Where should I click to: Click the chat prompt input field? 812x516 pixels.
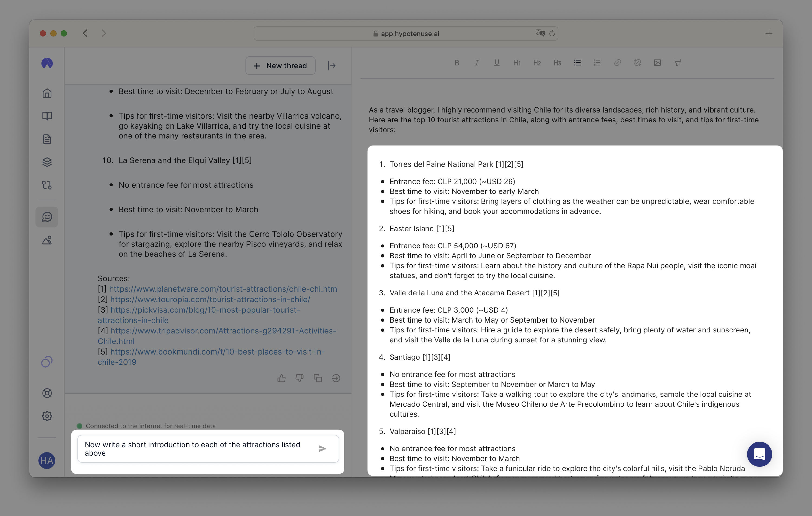pos(196,449)
